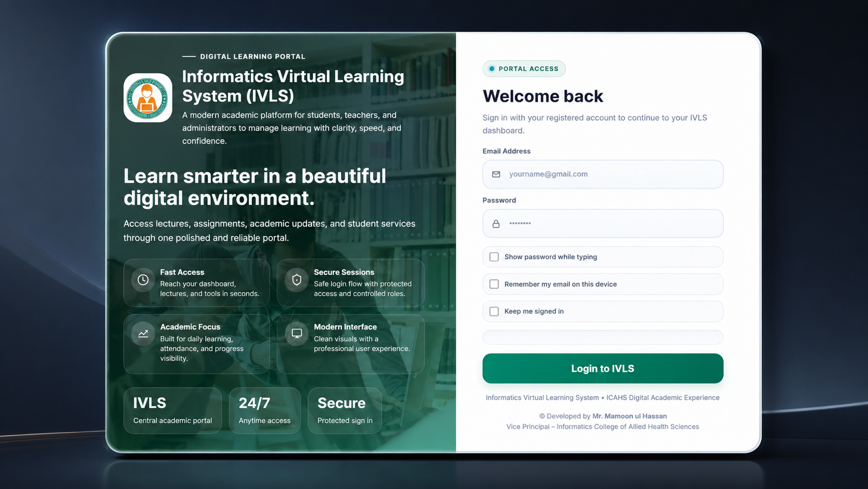The width and height of the screenshot is (868, 489).
Task: Click the shield icon on Secure Sessions card
Action: [x=296, y=280]
